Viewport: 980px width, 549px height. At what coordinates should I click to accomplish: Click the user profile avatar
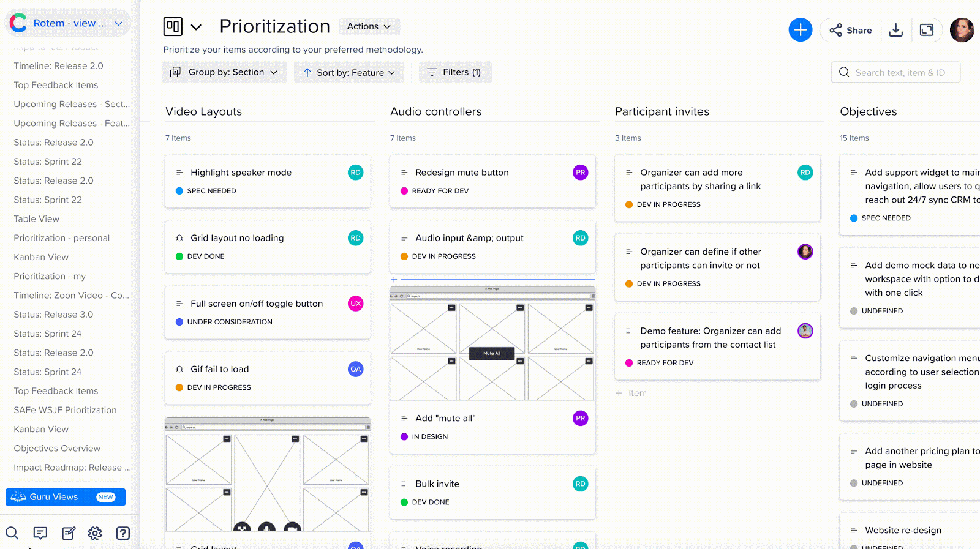(x=962, y=30)
